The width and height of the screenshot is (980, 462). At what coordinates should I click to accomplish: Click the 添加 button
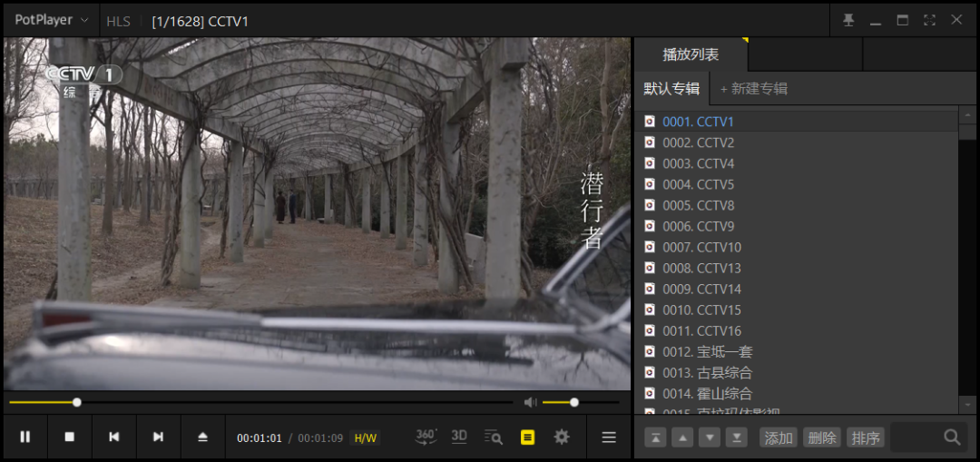click(x=779, y=438)
